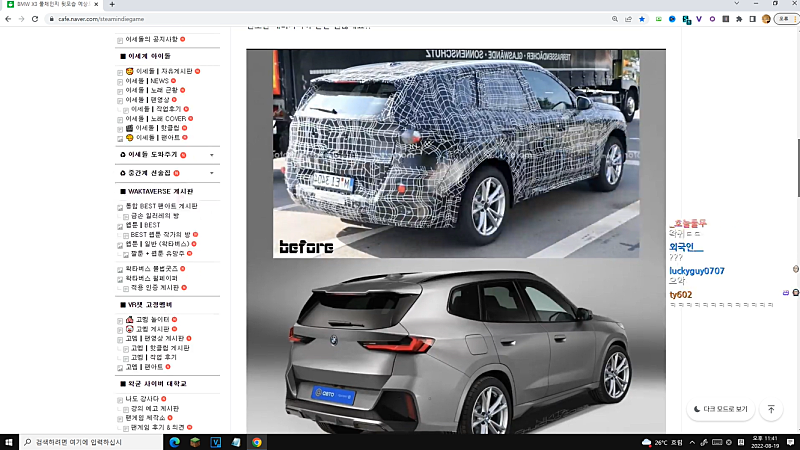Viewport: 800px width, 450px height.
Task: Open the zoom magnifier icon in address bar
Action: (x=615, y=19)
